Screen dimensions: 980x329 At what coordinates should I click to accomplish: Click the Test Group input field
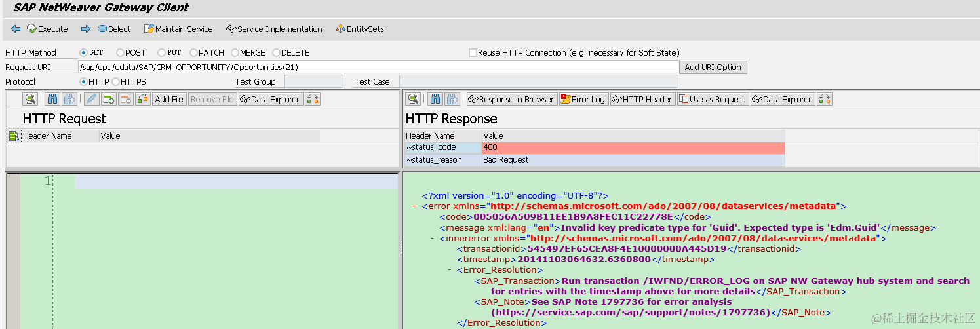pos(313,81)
